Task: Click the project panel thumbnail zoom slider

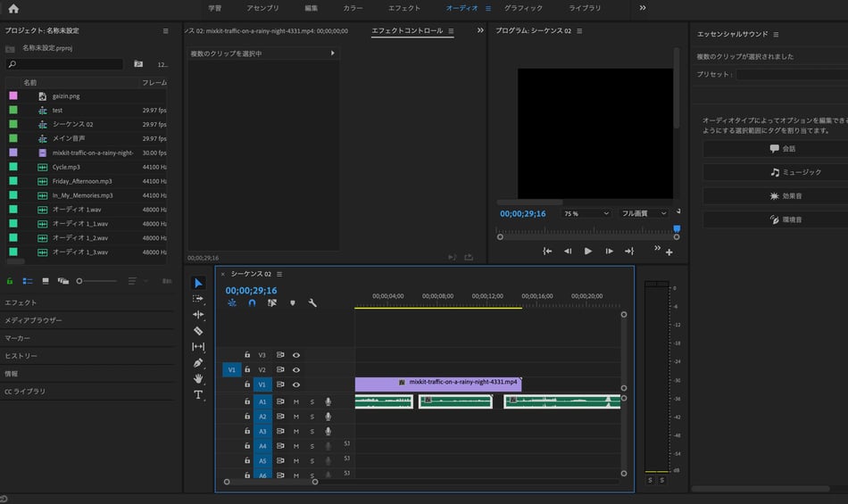Action: (80, 281)
